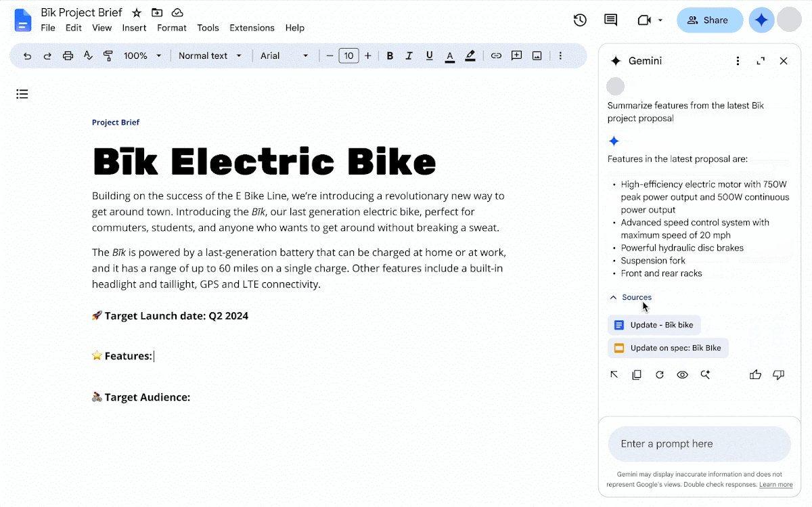Open the Normal text style dropdown
812x507 pixels.
210,56
